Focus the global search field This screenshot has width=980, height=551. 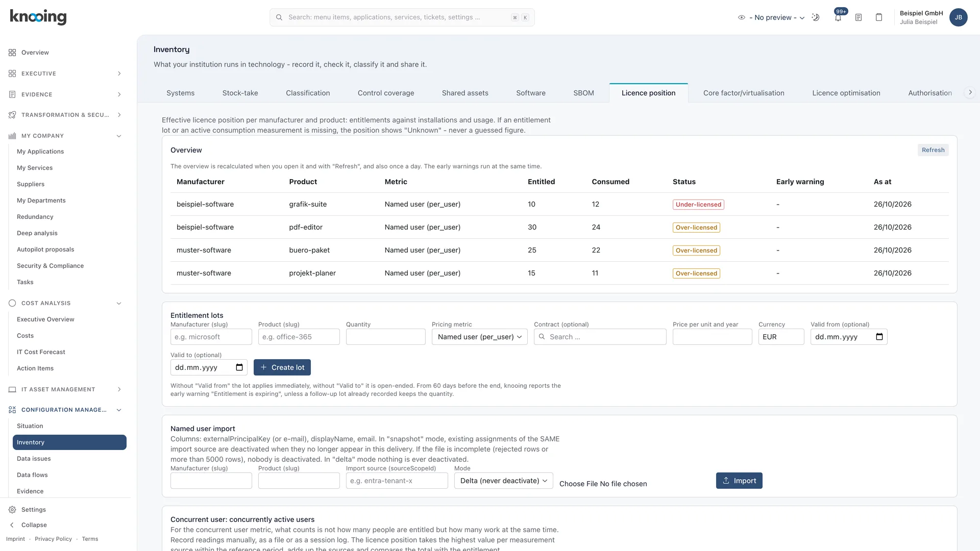click(x=402, y=17)
